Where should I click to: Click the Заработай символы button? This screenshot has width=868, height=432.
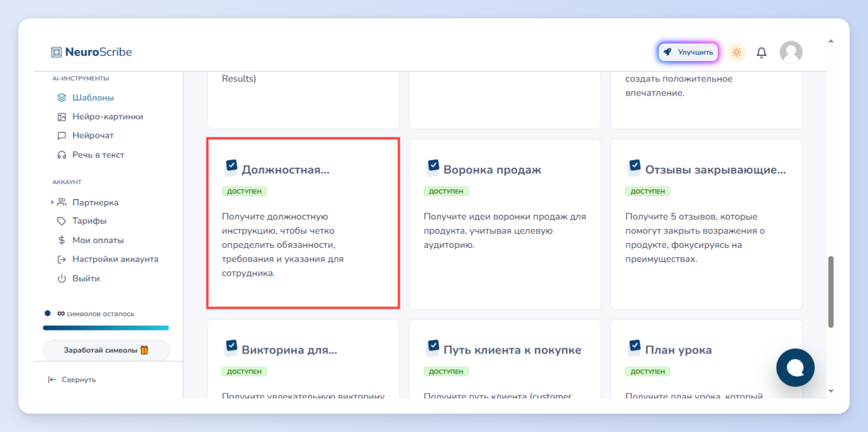coord(106,350)
